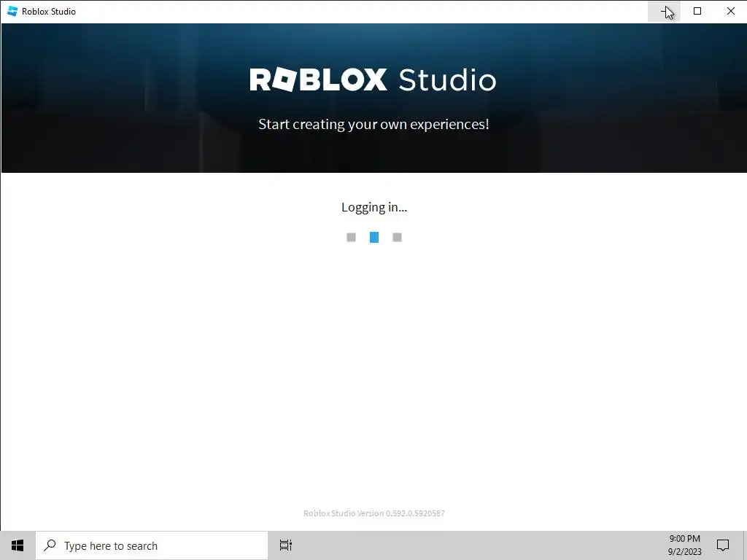Click the 'Type here to search' box
The width and height of the screenshot is (747, 560).
152,545
